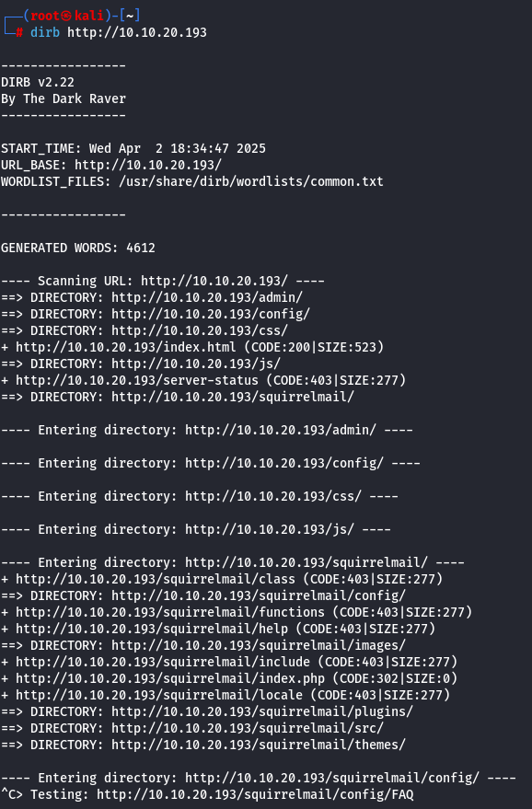532x809 pixels.
Task: Open the top-level config directory link
Action: (x=211, y=314)
